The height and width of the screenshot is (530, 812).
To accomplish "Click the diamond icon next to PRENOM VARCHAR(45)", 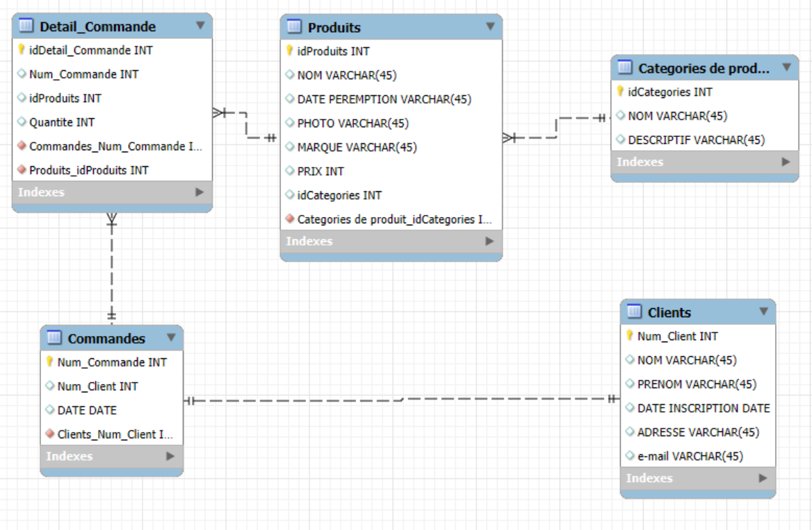I will 630,383.
